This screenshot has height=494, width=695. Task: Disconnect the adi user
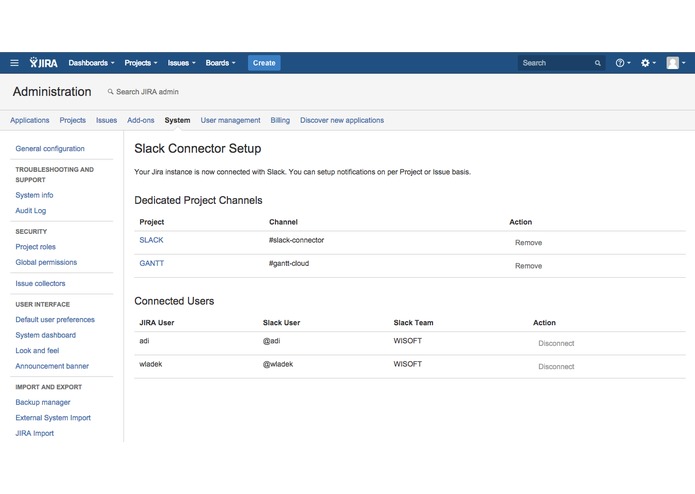(x=556, y=343)
